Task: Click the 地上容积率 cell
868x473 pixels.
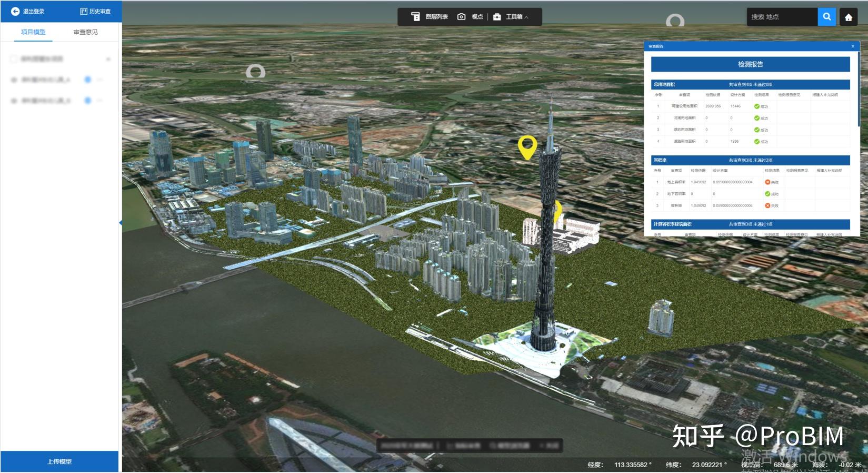Action: 676,182
